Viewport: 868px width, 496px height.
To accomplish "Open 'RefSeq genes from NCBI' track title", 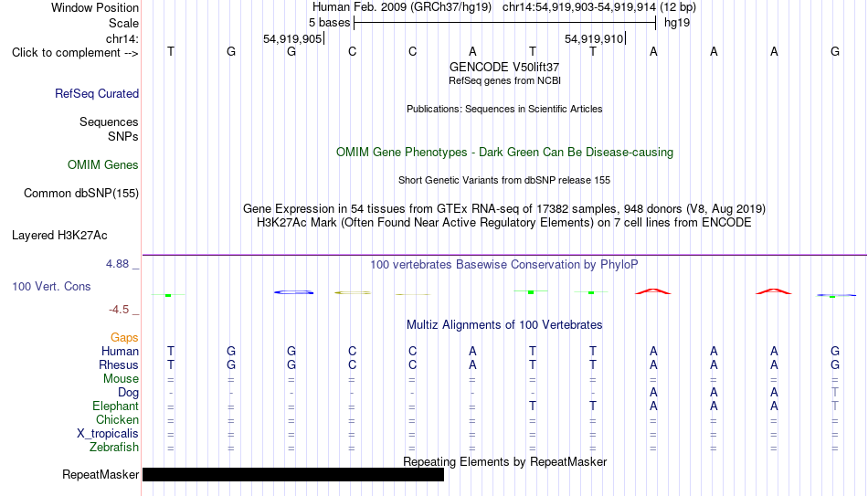I will click(504, 80).
